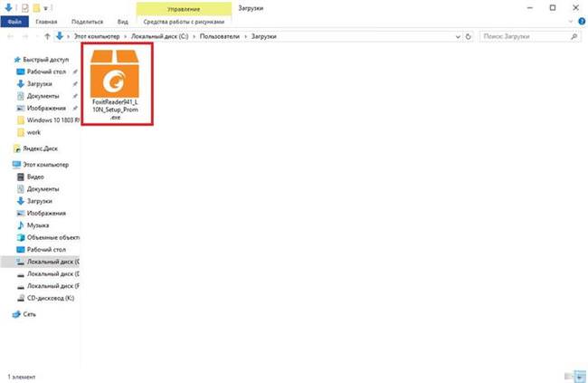Image resolution: width=588 pixels, height=383 pixels.
Task: Open the address bar history dropdown
Action: (458, 36)
